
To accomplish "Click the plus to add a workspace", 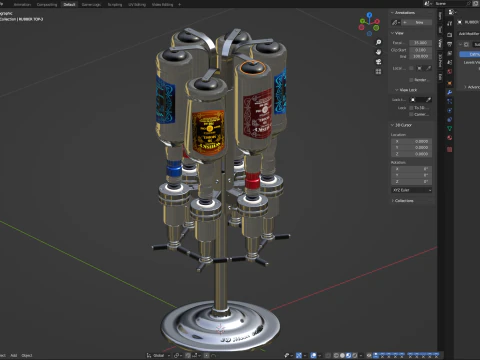I will (179, 5).
